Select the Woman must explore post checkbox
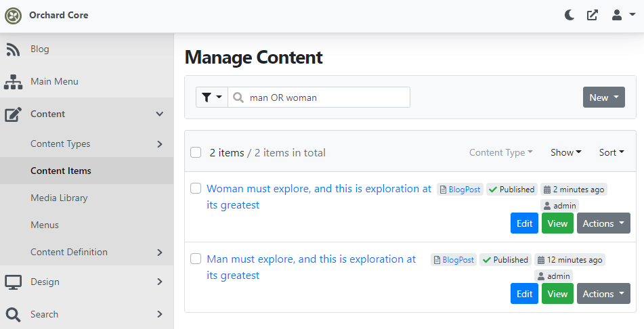Image resolution: width=644 pixels, height=329 pixels. [x=196, y=188]
